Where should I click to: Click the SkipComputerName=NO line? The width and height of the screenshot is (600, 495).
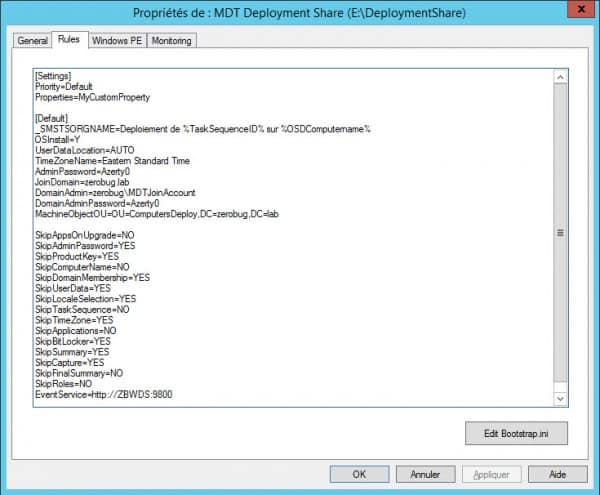pyautogui.click(x=82, y=267)
